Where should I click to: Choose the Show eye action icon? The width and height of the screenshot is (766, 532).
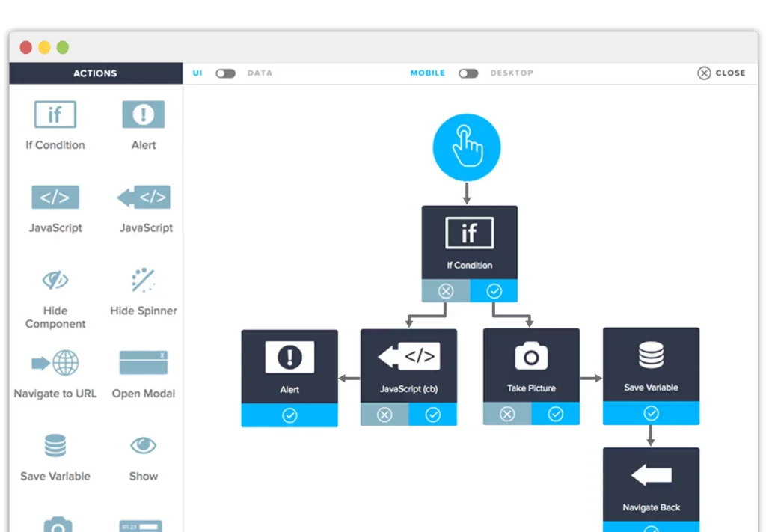pos(143,447)
